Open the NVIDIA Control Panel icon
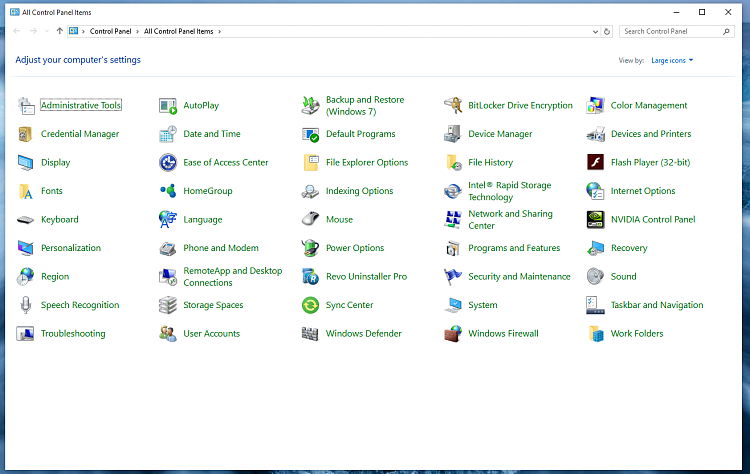Viewport: 750px width, 474px height. click(x=596, y=220)
